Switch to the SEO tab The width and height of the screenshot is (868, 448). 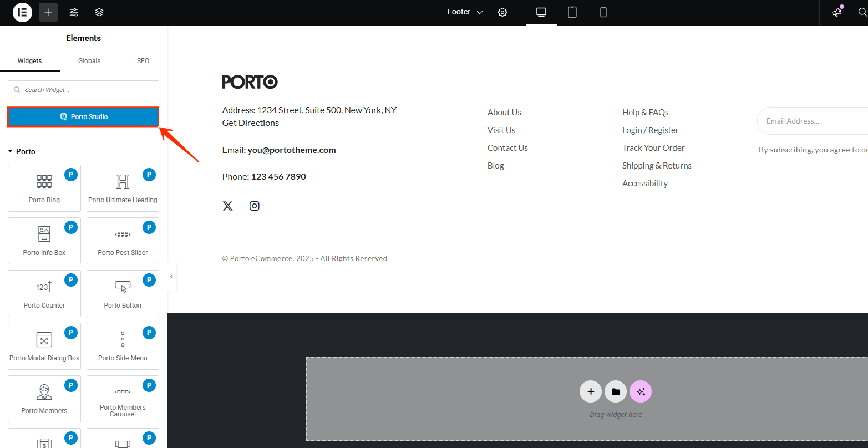[143, 61]
